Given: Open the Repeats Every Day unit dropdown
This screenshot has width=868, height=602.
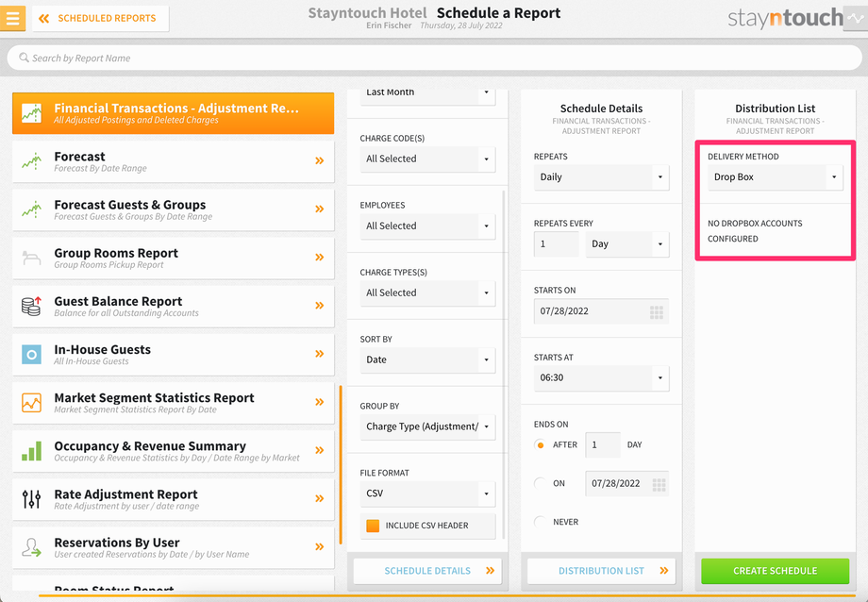Looking at the screenshot, I should (627, 244).
